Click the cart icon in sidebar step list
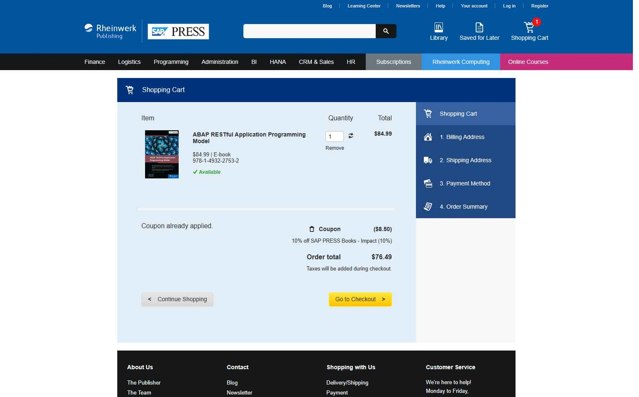The image size is (639, 397). pos(428,114)
